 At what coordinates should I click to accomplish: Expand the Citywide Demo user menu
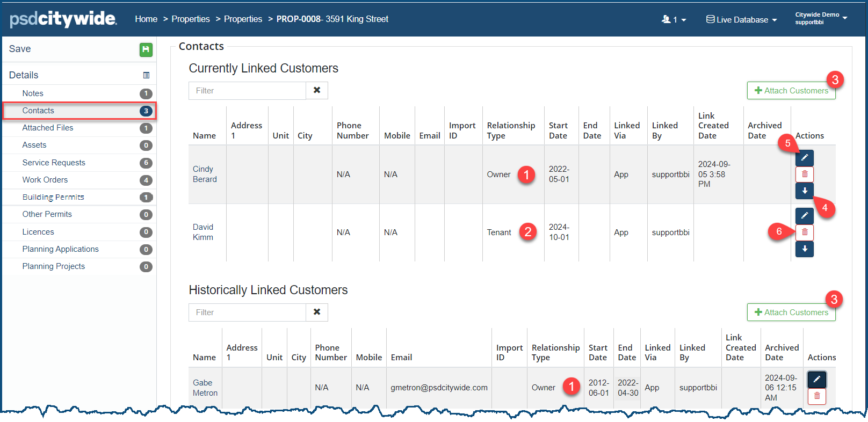pos(821,18)
